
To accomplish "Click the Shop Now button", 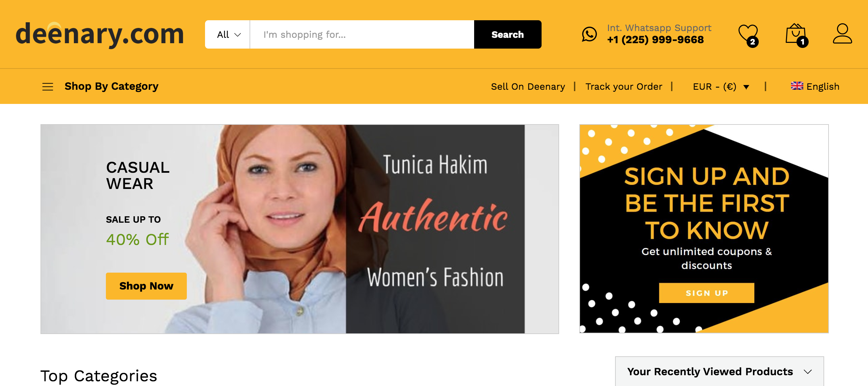I will [x=146, y=286].
